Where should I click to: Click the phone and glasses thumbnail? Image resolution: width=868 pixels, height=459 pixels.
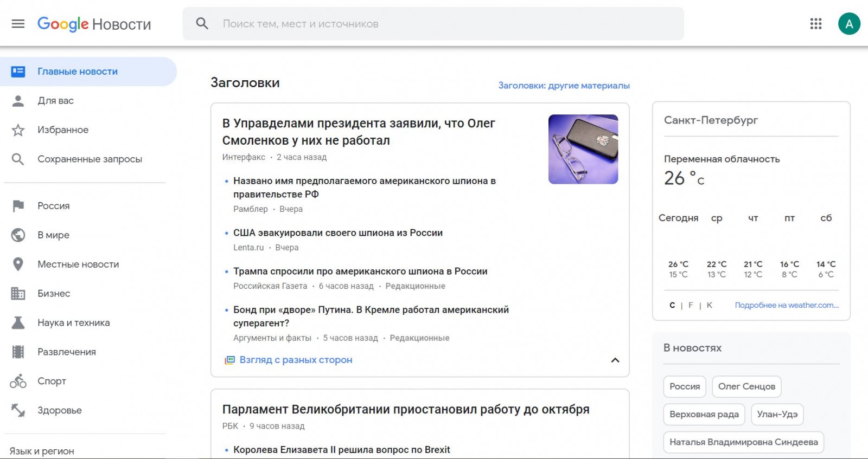[x=583, y=149]
